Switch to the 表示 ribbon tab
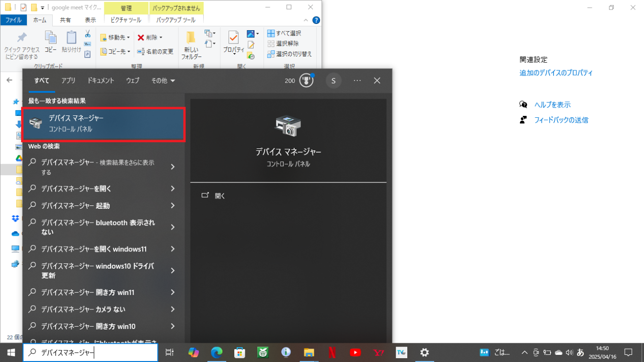 (90, 20)
